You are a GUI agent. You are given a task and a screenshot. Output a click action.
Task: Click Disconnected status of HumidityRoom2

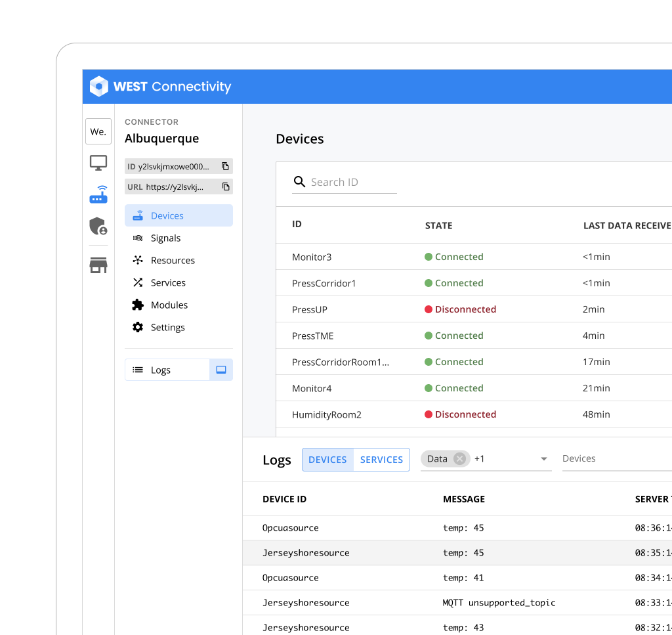pyautogui.click(x=460, y=414)
